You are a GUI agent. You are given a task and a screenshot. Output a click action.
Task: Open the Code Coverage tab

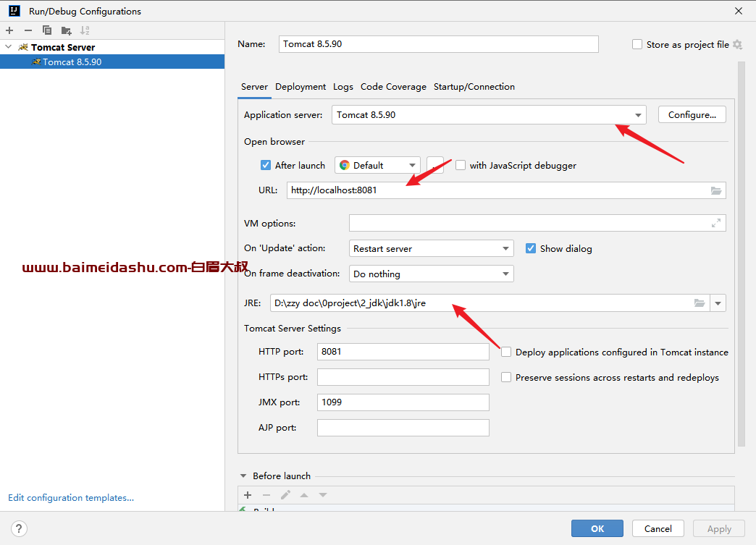(x=393, y=87)
